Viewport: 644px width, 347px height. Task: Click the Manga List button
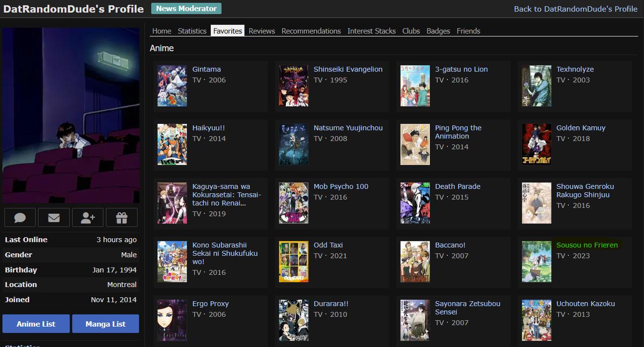coord(106,324)
